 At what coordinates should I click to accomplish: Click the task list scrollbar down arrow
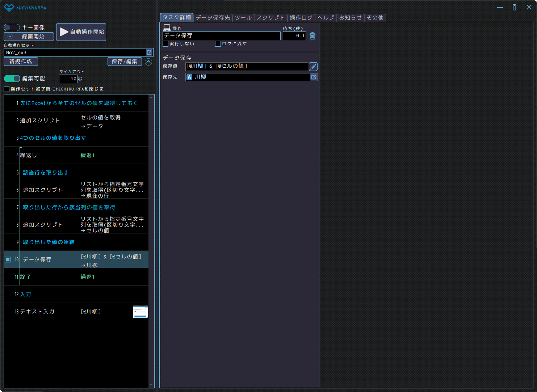(x=151, y=385)
